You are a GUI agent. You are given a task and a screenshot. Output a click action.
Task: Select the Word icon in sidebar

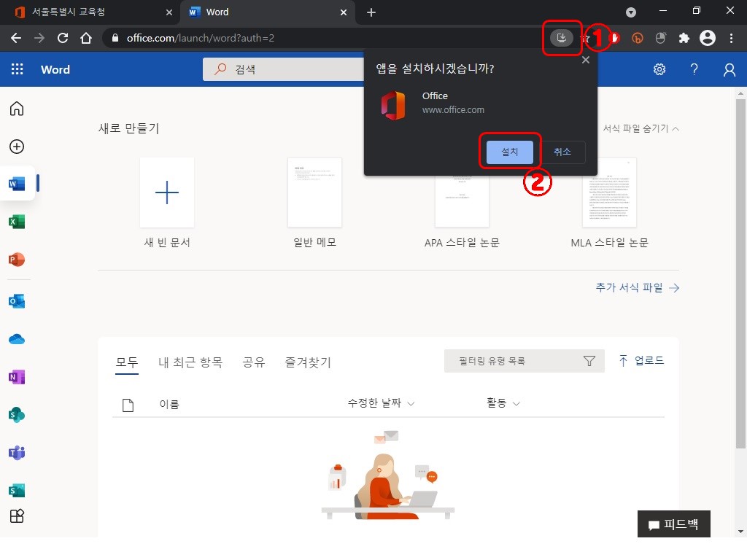tap(17, 184)
